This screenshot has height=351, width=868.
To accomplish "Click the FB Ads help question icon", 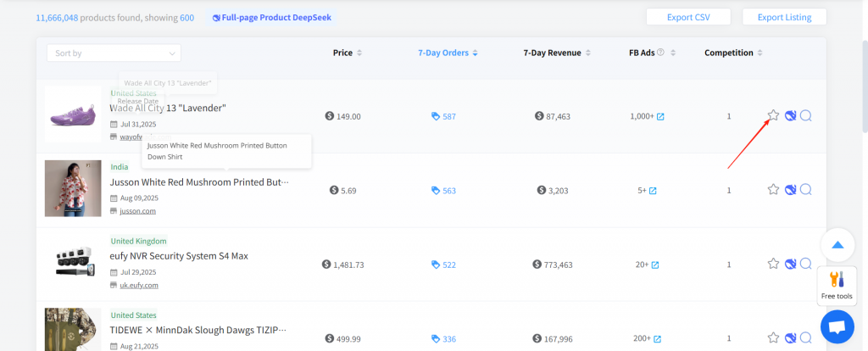I will click(x=660, y=53).
